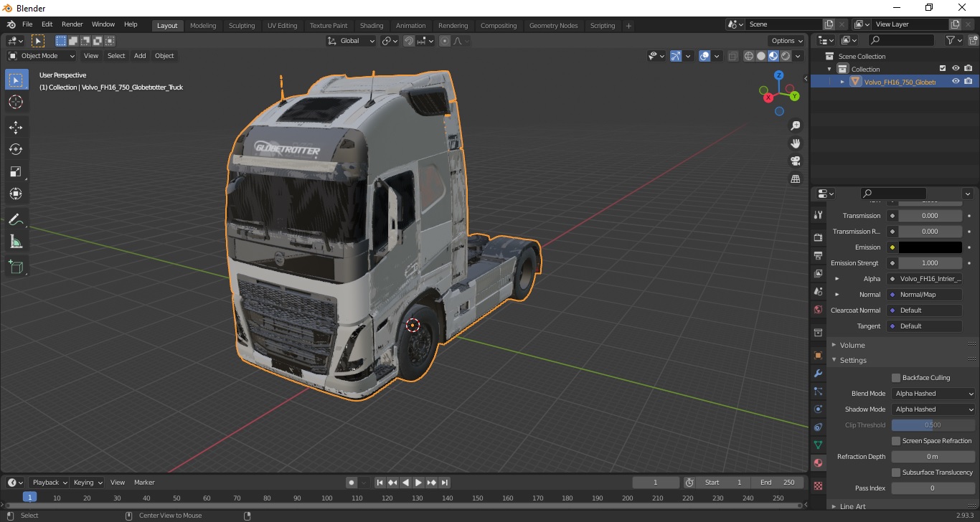The width and height of the screenshot is (980, 522).
Task: Open Blend Mode dropdown
Action: coord(934,394)
